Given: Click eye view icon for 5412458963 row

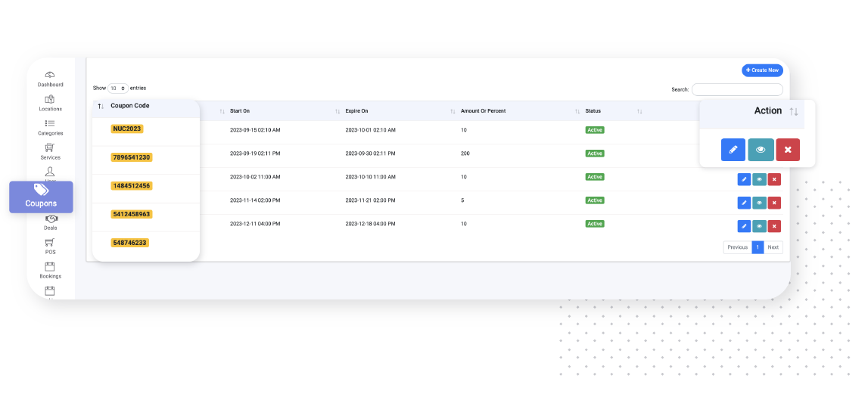Looking at the screenshot, I should click(759, 203).
